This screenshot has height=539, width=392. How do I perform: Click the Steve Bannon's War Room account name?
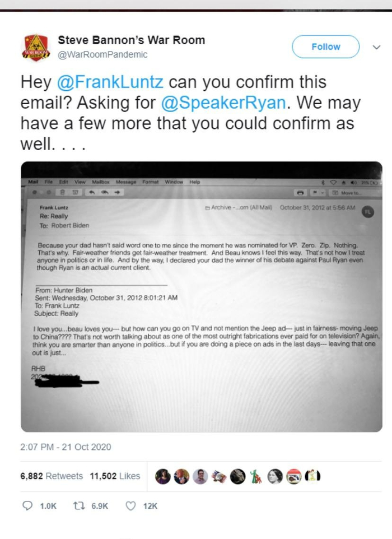(x=132, y=40)
